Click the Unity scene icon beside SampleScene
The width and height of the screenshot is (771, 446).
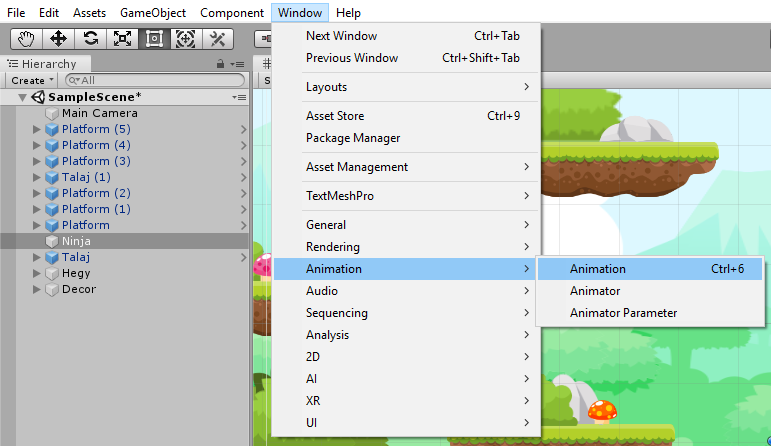tap(38, 97)
